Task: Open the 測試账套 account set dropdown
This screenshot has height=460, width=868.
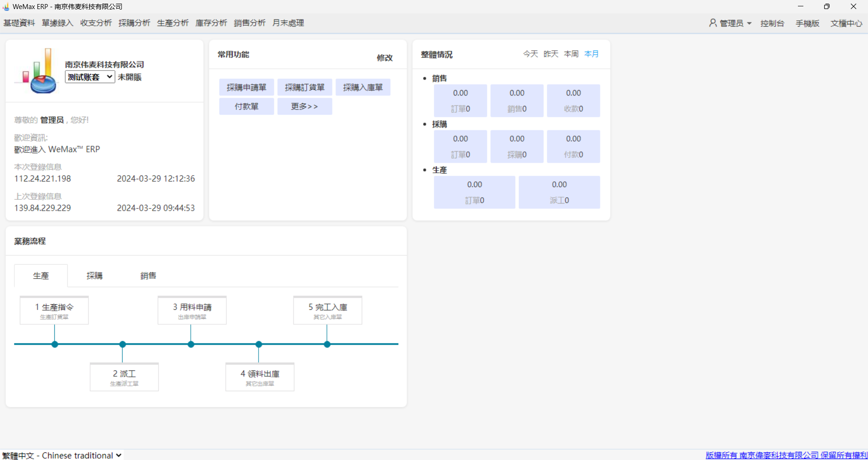Action: click(90, 77)
